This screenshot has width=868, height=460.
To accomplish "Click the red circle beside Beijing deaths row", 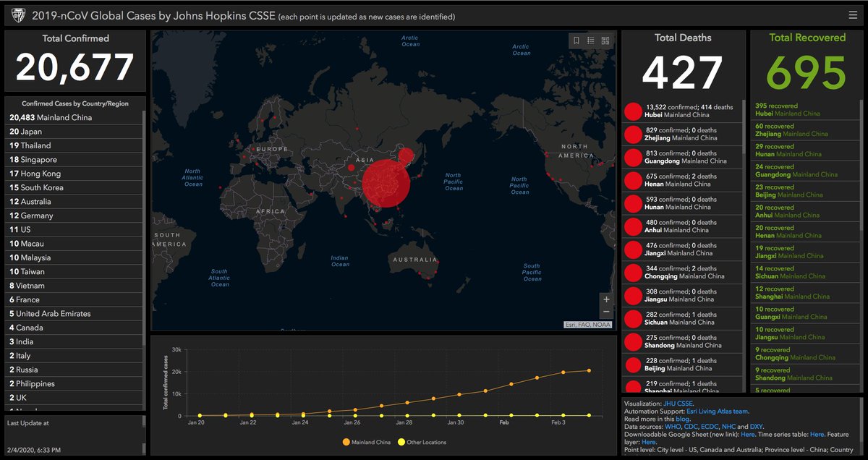I will (634, 365).
